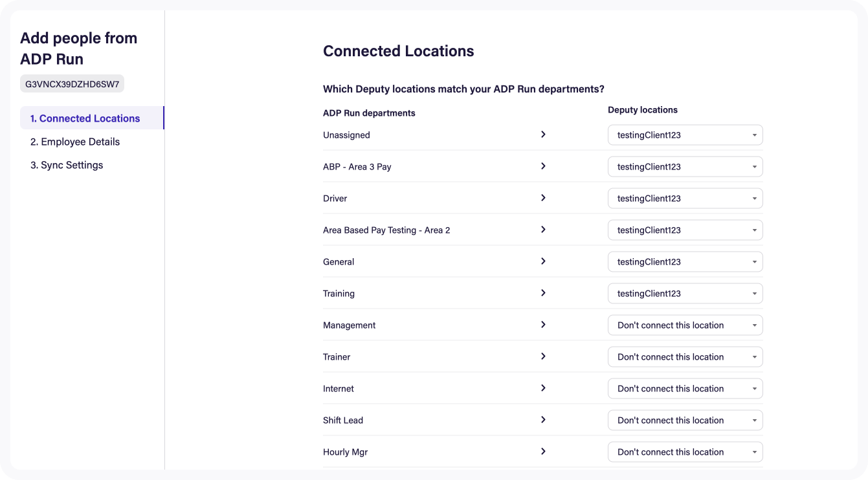Click the Shift Lead department name

[x=343, y=420]
